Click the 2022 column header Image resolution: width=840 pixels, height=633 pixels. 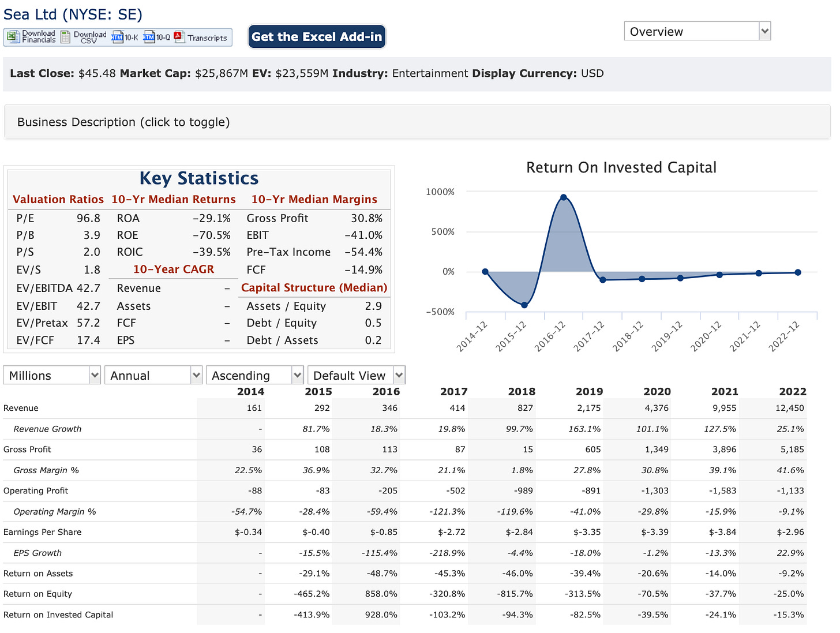point(793,391)
